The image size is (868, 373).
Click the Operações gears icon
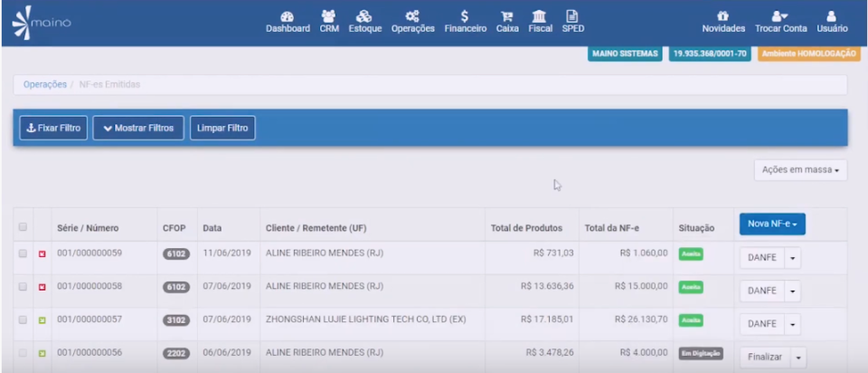click(x=412, y=16)
